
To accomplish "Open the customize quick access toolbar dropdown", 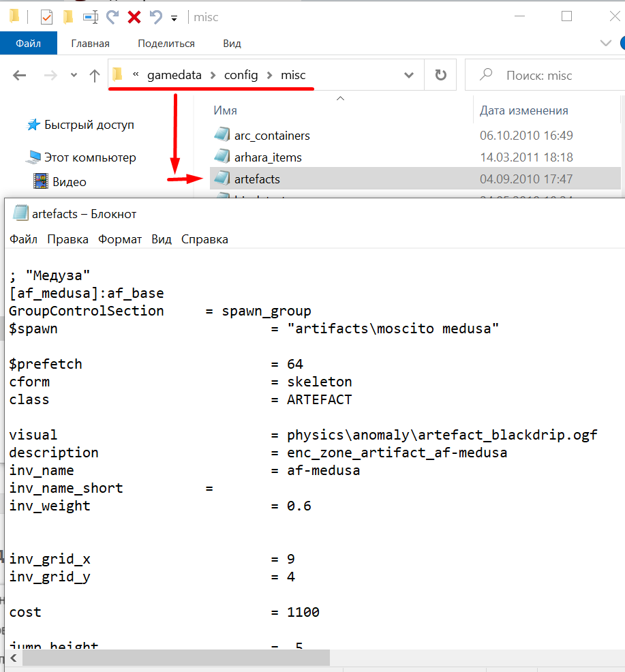I will tap(174, 18).
